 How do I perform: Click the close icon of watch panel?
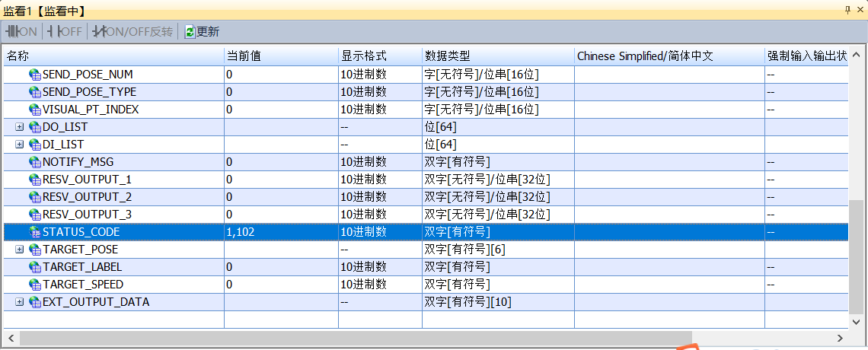pos(861,10)
